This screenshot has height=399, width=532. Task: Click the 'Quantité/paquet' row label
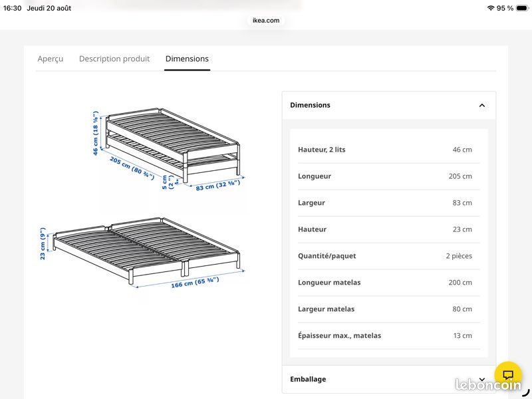(x=327, y=256)
